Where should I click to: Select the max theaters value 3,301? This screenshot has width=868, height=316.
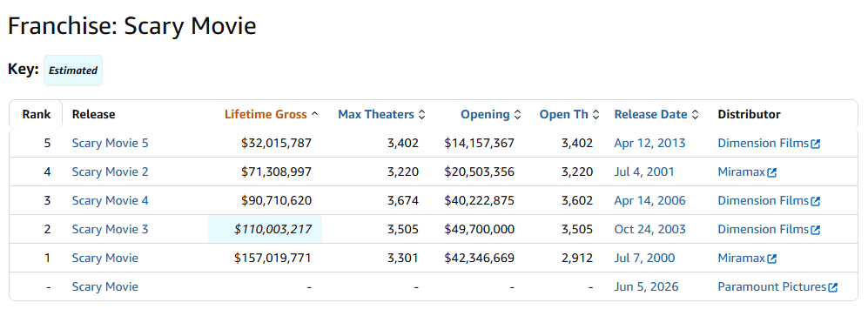point(404,258)
